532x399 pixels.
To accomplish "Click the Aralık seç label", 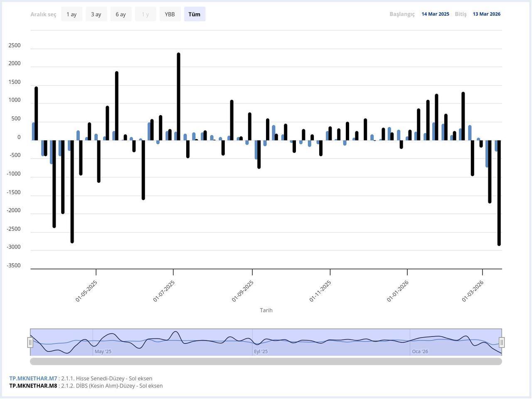I will (x=43, y=14).
